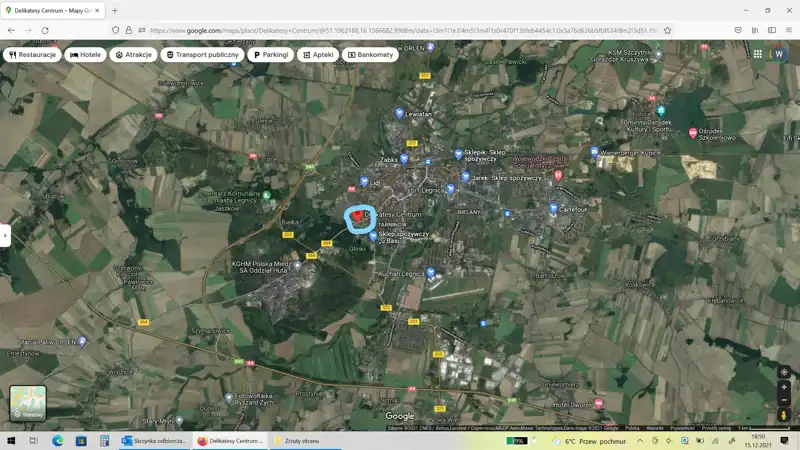The width and height of the screenshot is (800, 450).
Task: Open Cmentarz Komunalny Jaszków marker
Action: [x=266, y=195]
